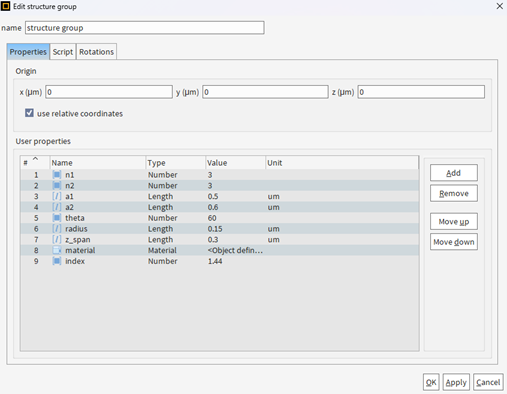Confirm with the OK button
Viewport: 507px width, 394px height.
pyautogui.click(x=431, y=382)
